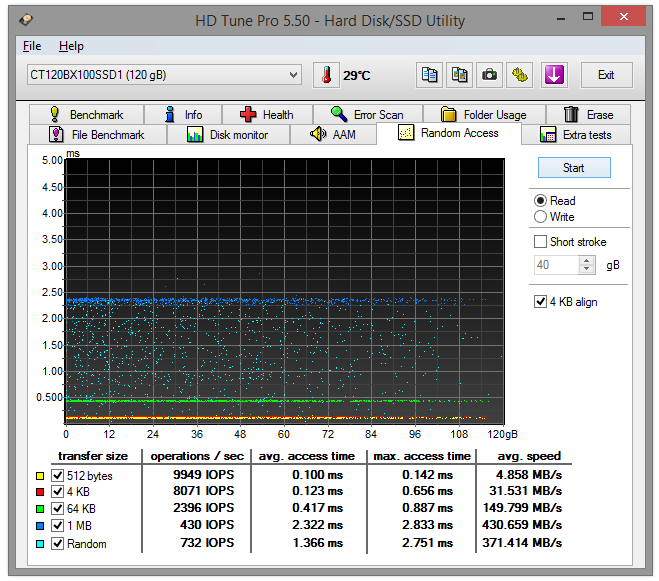Uncheck the 64 KB transfer size checkbox
The width and height of the screenshot is (659, 581).
tap(58, 508)
